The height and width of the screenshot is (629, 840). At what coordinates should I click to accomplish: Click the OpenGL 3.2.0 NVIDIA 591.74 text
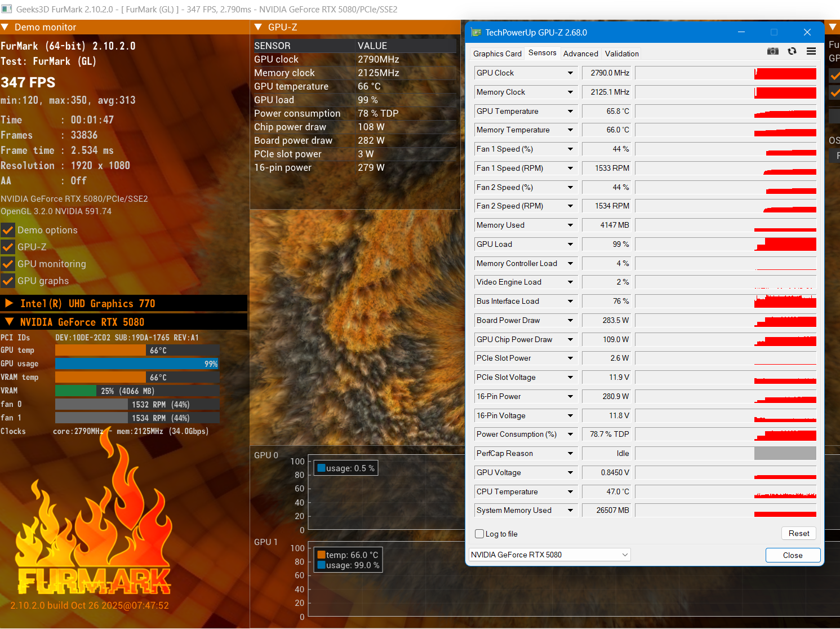[56, 211]
